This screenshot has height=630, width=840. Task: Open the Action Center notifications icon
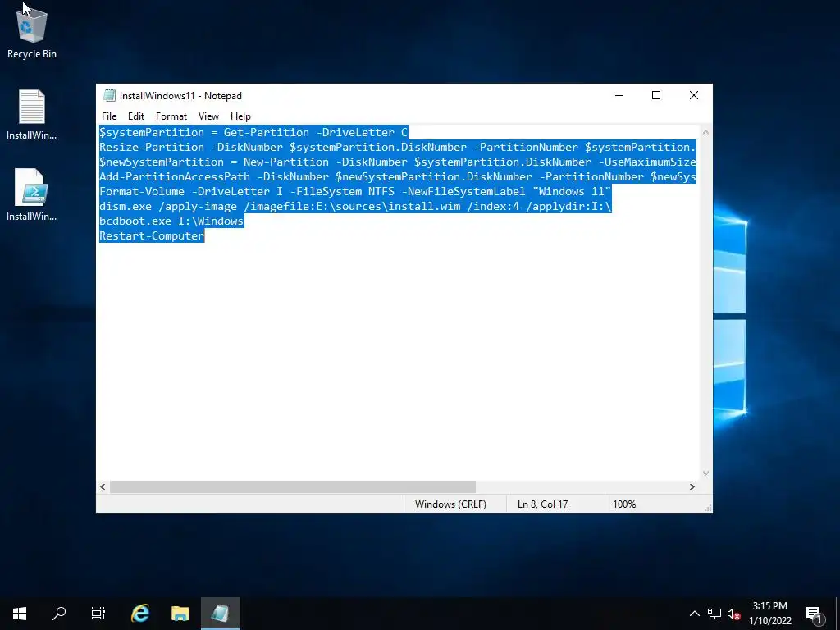click(x=814, y=614)
